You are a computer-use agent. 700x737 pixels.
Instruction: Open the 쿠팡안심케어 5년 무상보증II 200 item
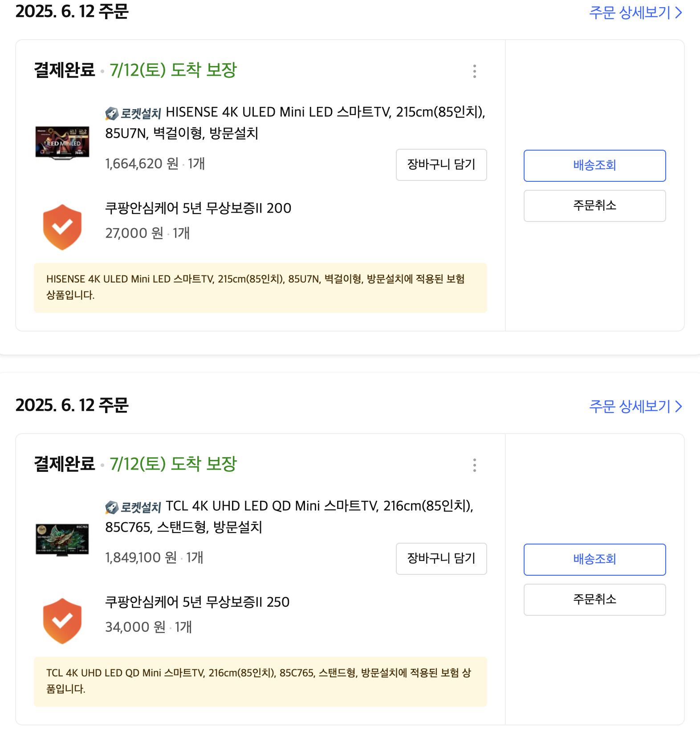198,208
